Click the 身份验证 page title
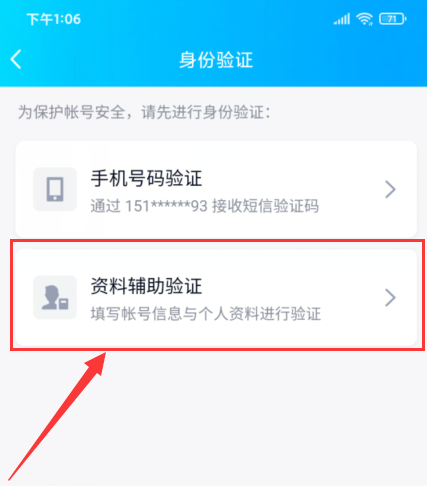 coord(216,60)
